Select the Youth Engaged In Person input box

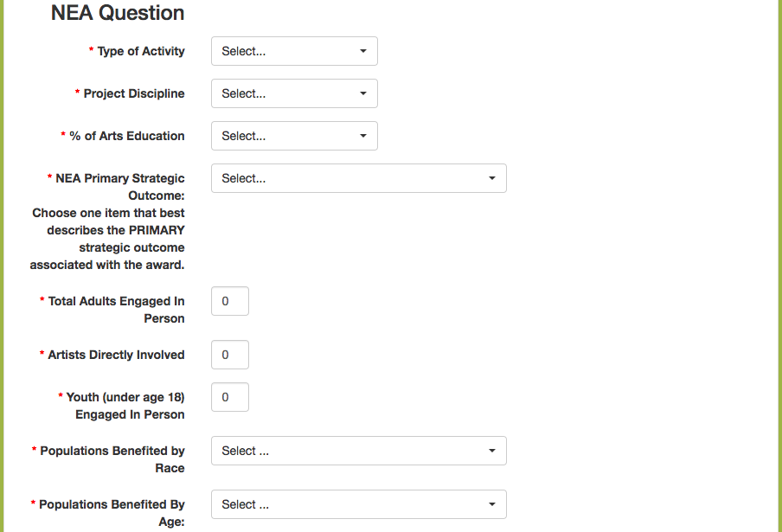[230, 397]
